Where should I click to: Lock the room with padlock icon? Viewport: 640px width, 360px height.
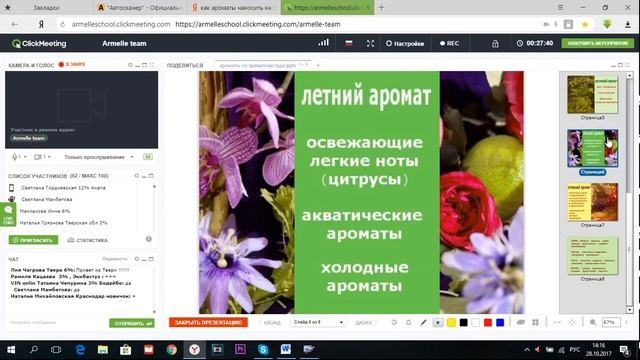(x=495, y=44)
